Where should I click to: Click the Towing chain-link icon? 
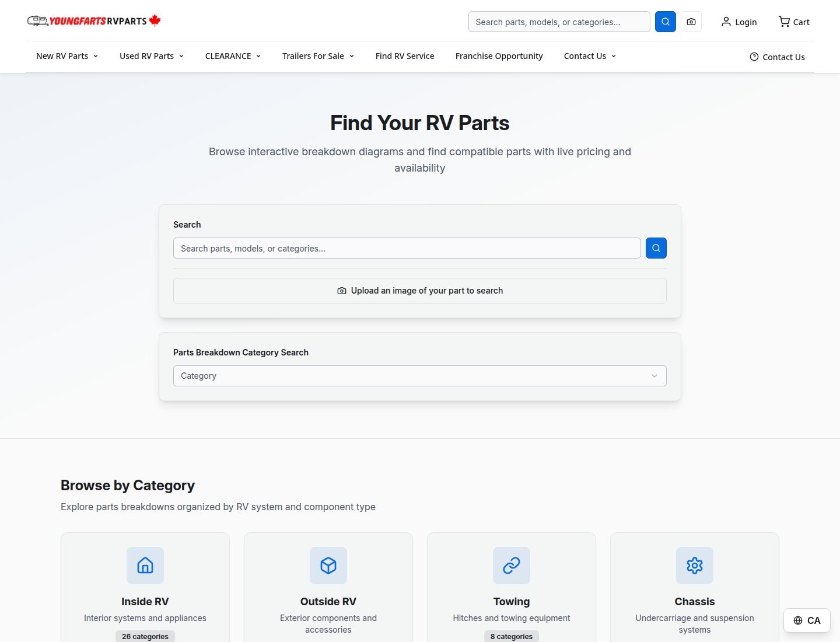click(512, 566)
